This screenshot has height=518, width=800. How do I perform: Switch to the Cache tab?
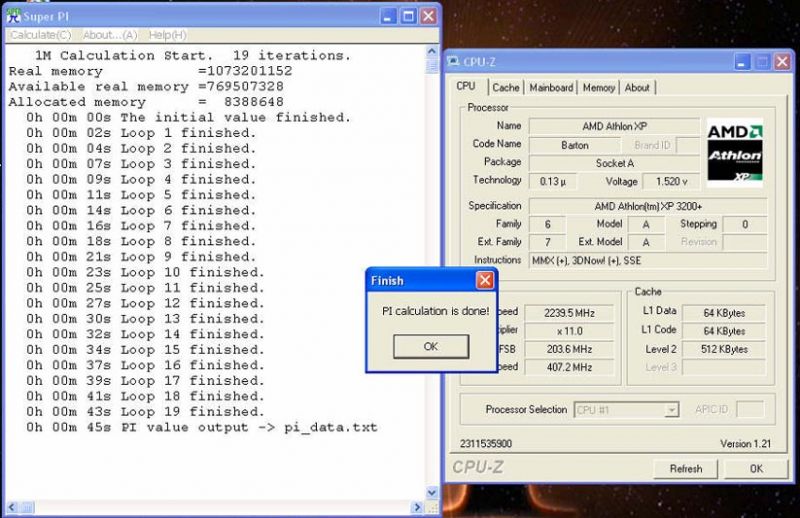click(x=506, y=88)
